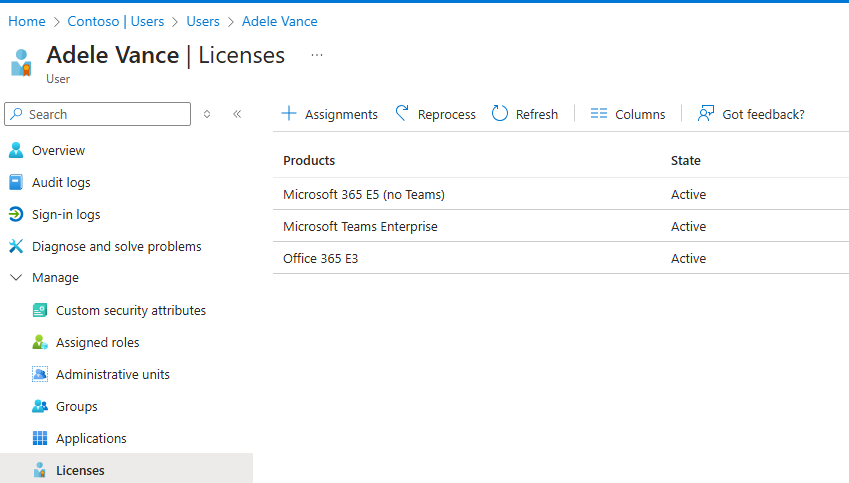Screen dimensions: 849x483
Task: Select the Microsoft Teams Enterprise row
Action: [561, 226]
